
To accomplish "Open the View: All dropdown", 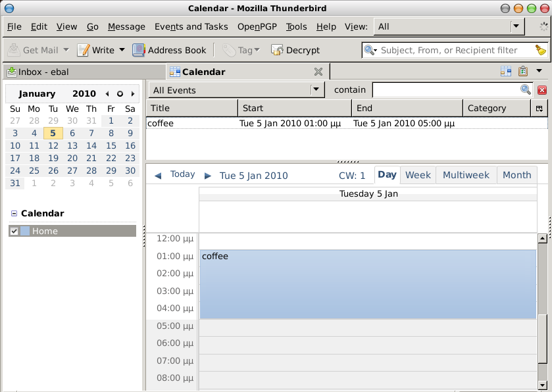I will 516,26.
